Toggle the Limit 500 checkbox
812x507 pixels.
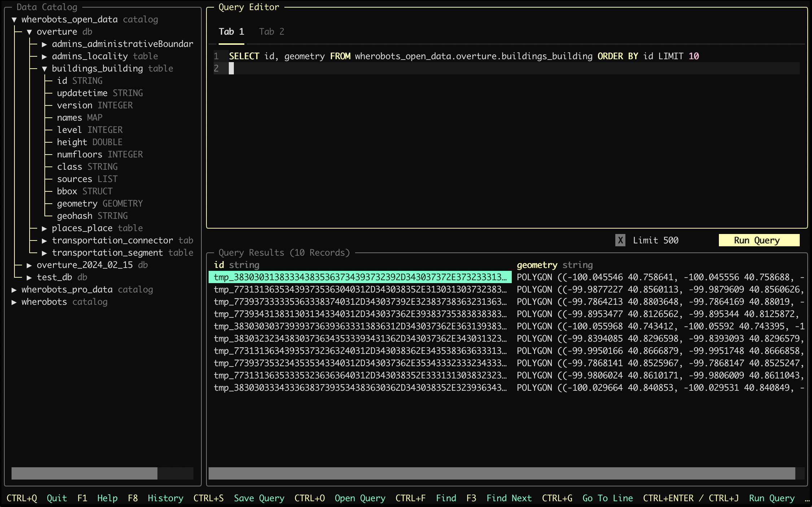[x=620, y=240]
